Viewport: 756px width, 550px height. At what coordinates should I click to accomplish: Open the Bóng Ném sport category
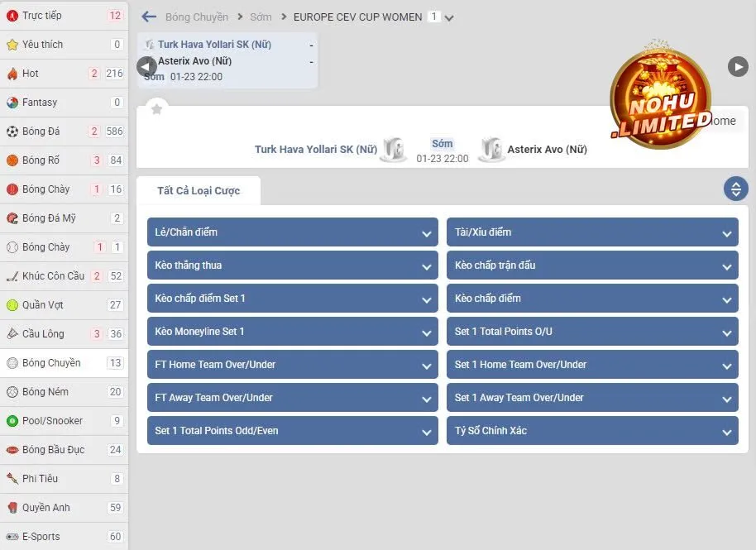click(x=65, y=392)
